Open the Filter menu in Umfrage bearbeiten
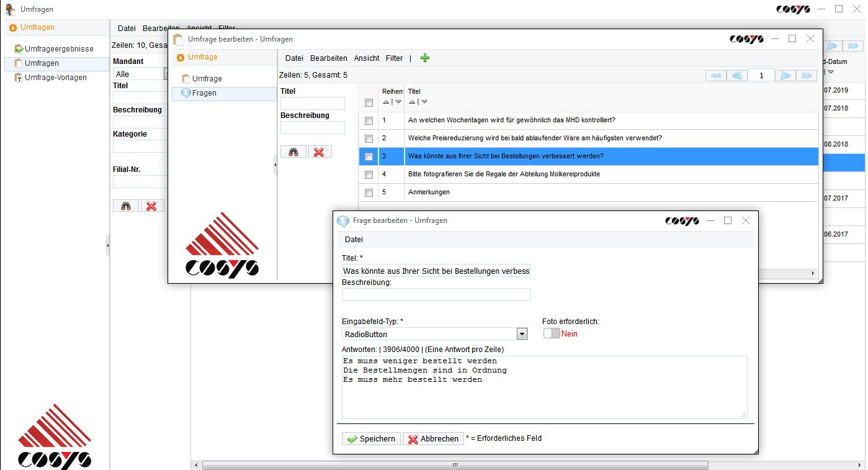The height and width of the screenshot is (470, 868). [x=394, y=58]
